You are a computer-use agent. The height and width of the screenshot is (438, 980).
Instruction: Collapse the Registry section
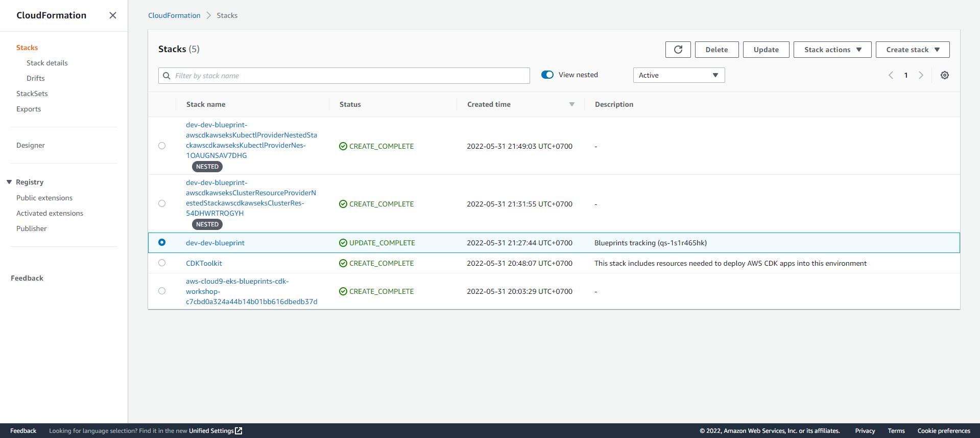9,182
